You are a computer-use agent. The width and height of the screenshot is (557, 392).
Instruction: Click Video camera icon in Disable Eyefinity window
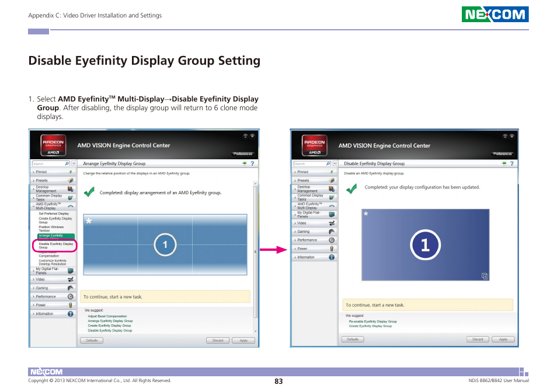pos(332,223)
